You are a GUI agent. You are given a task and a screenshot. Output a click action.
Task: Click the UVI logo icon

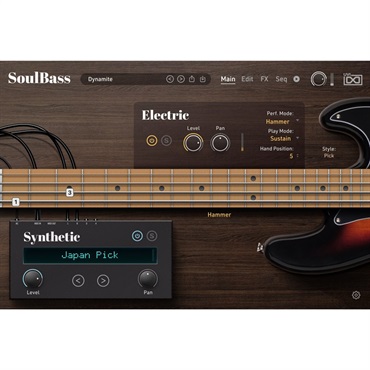click(353, 79)
